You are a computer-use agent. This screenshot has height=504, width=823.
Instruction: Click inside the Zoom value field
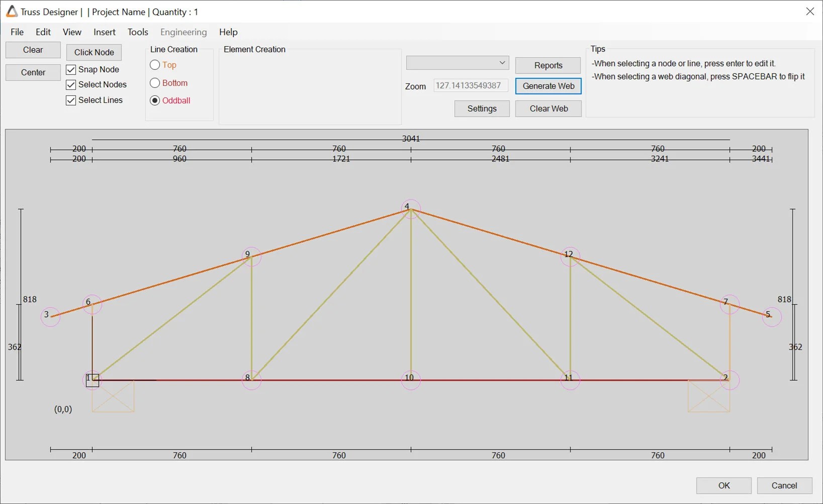click(x=471, y=85)
